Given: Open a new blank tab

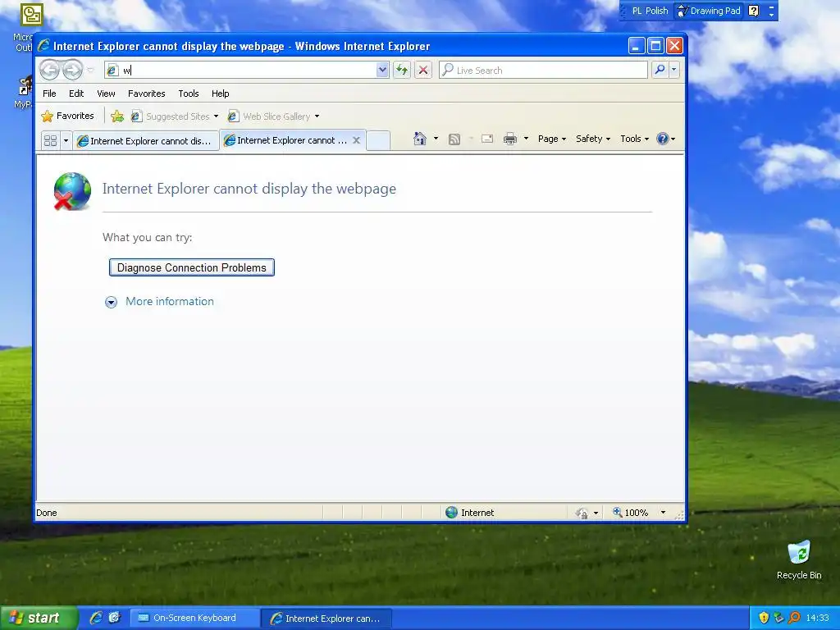Looking at the screenshot, I should (378, 140).
